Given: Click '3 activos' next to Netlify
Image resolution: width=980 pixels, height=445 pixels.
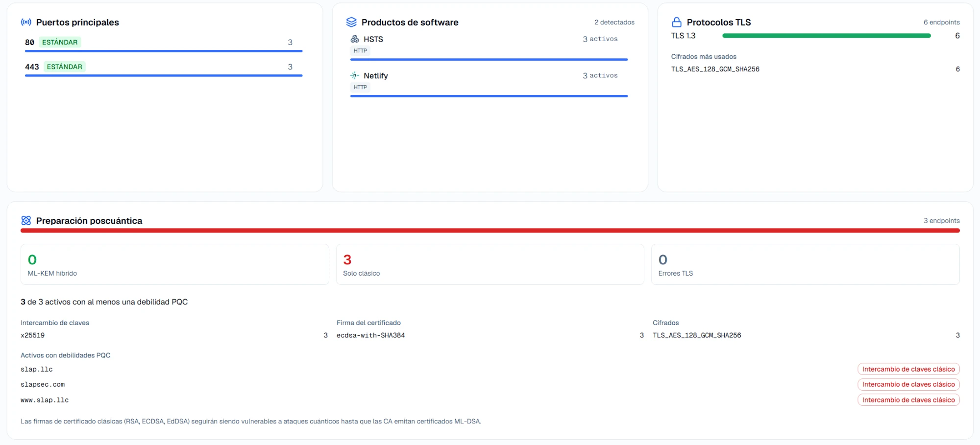Looking at the screenshot, I should point(600,75).
